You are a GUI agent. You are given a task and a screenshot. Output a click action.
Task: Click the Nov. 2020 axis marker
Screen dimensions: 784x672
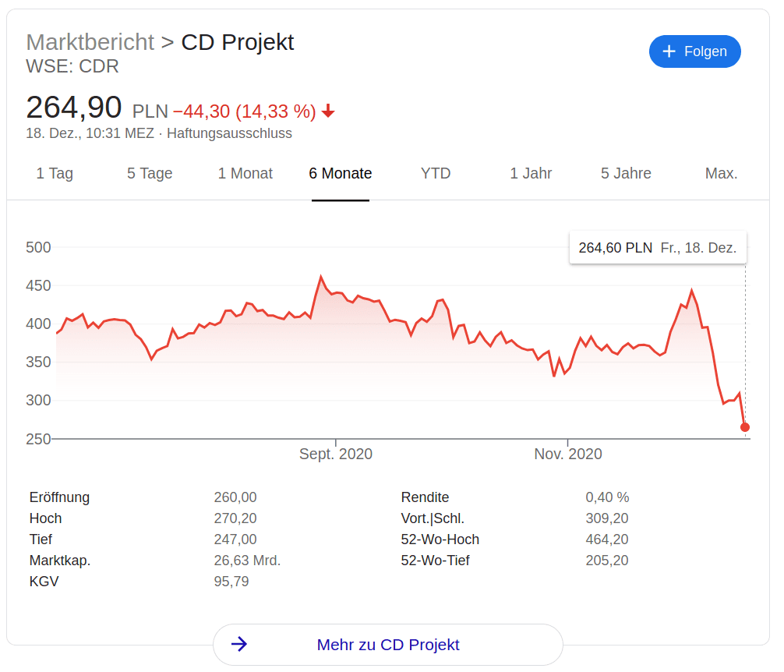point(568,454)
